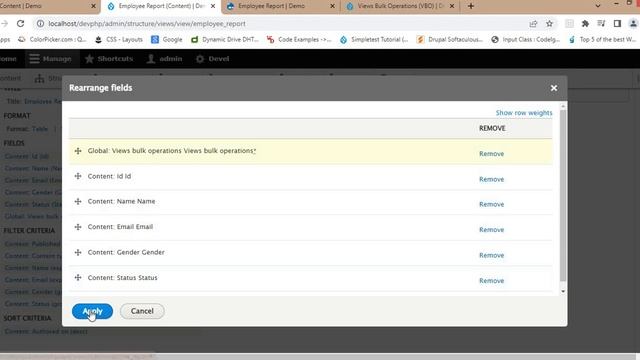Close the Employee Report (Content) tab
The width and height of the screenshot is (640, 360).
click(213, 6)
